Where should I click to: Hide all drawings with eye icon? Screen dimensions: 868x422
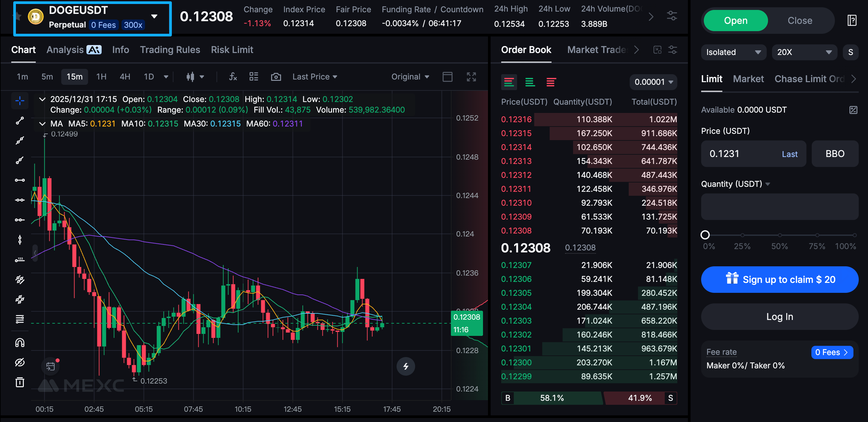(20, 362)
